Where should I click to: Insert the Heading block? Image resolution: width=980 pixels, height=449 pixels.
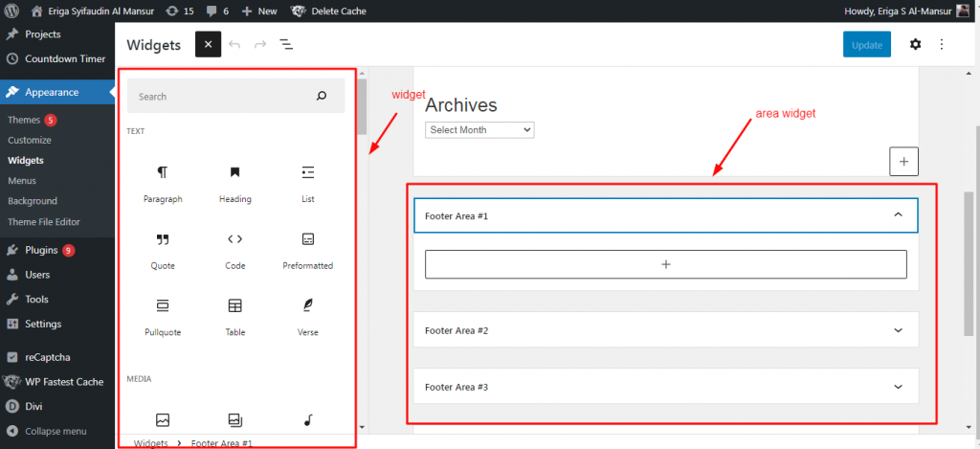click(x=235, y=185)
